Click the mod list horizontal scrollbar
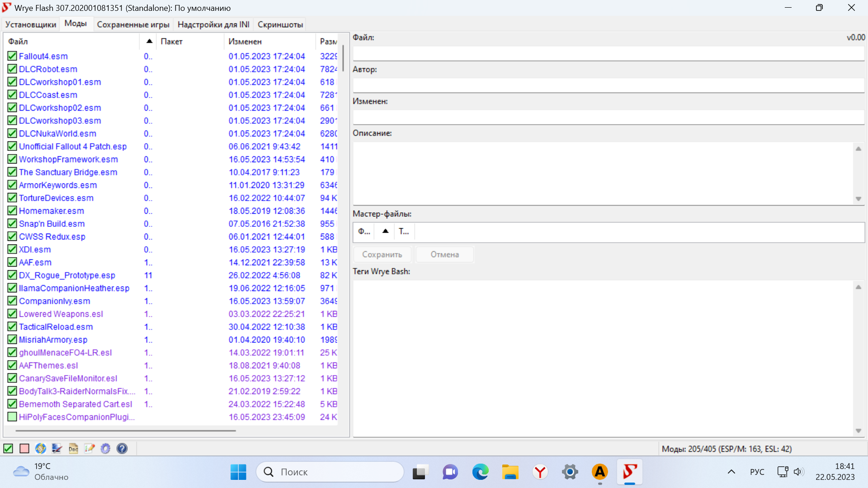The image size is (868, 488). [126, 431]
